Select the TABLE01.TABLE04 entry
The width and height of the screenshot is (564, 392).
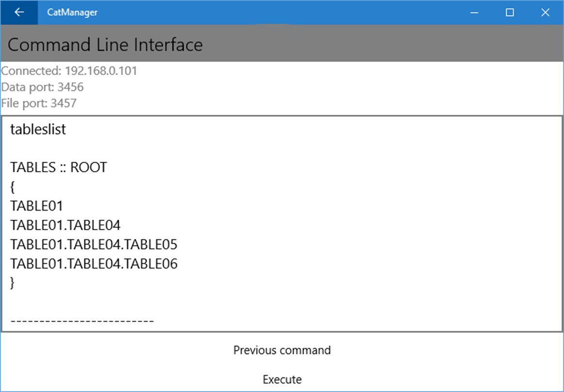tap(65, 226)
